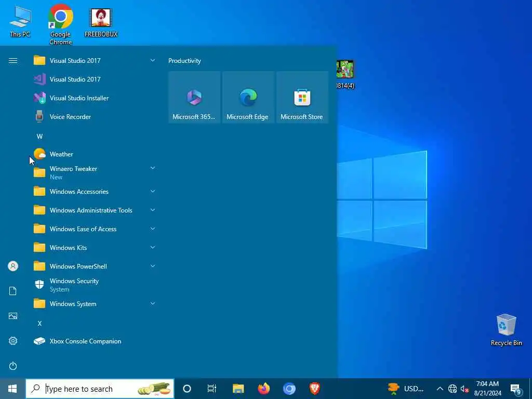Open File Explorer from the taskbar

pos(238,389)
